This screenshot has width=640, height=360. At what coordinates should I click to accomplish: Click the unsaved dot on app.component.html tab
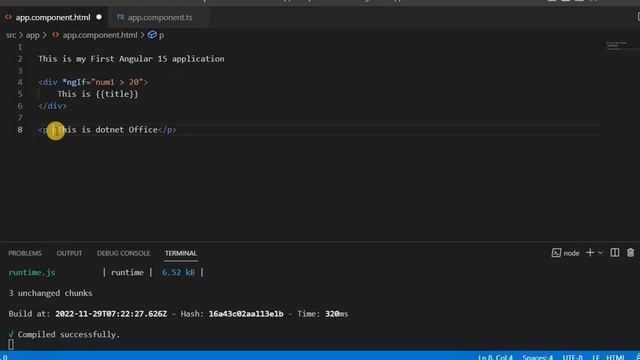click(99, 18)
